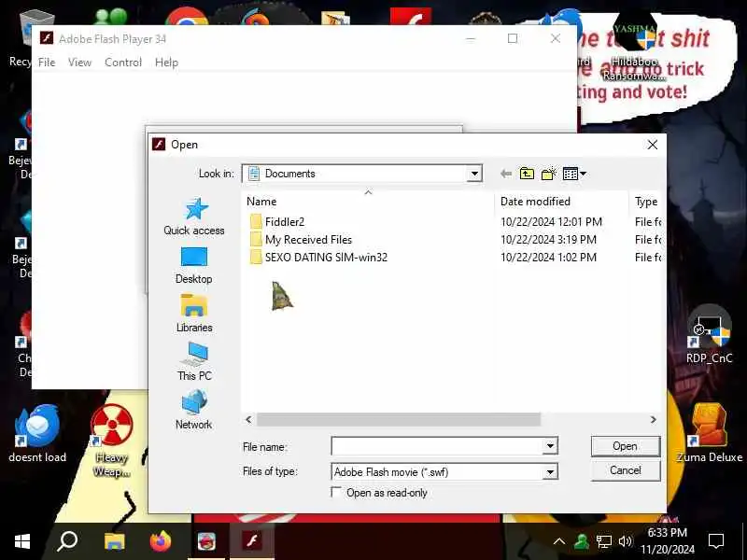This screenshot has height=560, width=747.
Task: Switch to the Angry Birds taskbar app
Action: click(x=206, y=541)
